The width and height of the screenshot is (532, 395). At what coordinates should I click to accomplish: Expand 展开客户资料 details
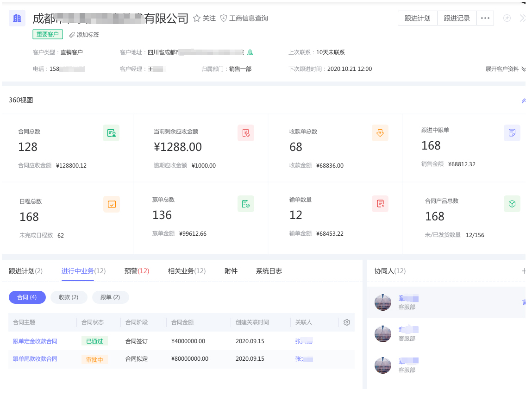point(505,69)
